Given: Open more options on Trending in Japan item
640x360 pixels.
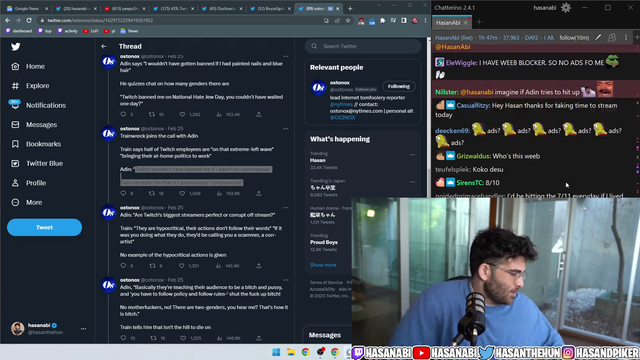Looking at the screenshot, I should pos(412,182).
